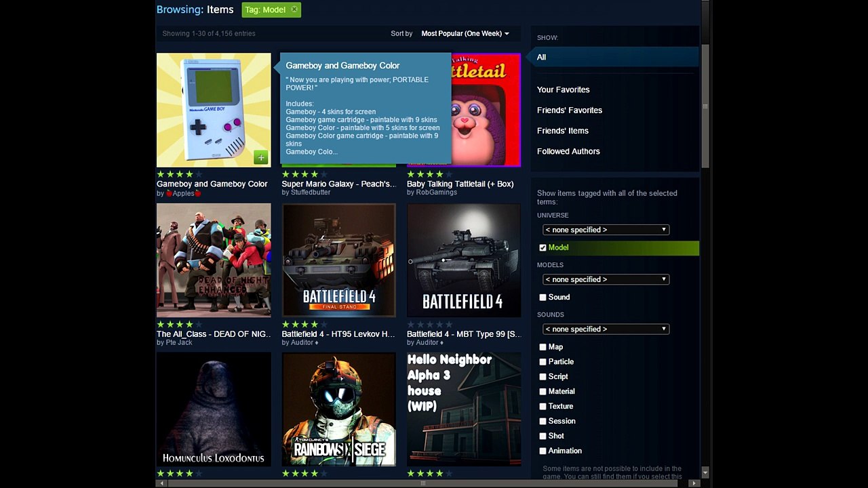Click the horizontal scrollbar thumb
Viewport: 868px width, 488px height.
422,483
